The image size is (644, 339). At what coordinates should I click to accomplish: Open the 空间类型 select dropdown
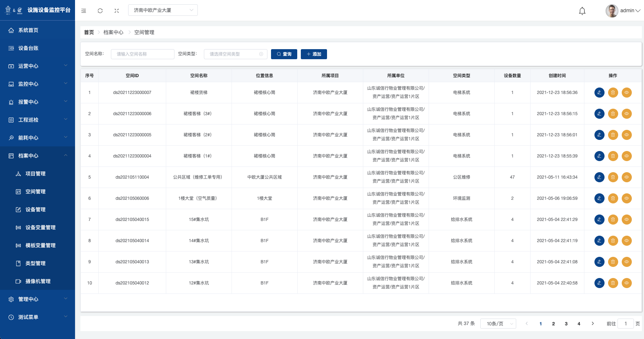point(235,54)
